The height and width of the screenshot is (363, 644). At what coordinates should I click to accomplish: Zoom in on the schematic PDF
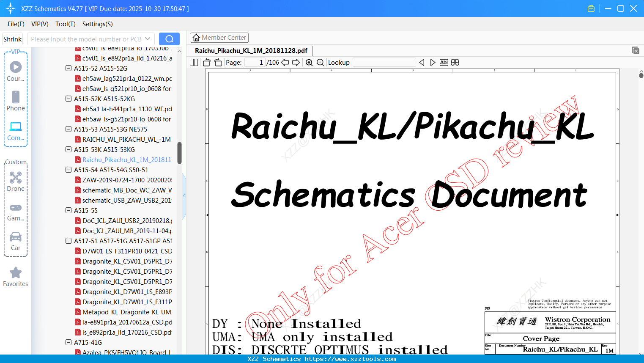coord(309,63)
